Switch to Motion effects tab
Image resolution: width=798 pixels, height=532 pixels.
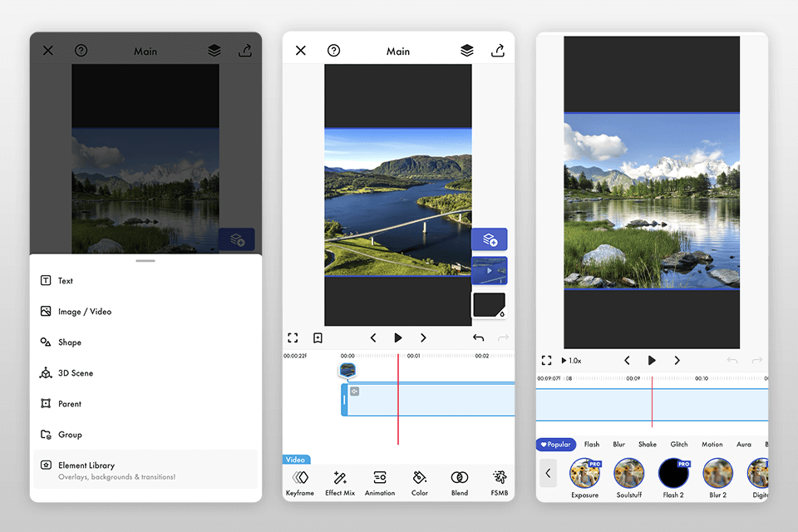(712, 445)
